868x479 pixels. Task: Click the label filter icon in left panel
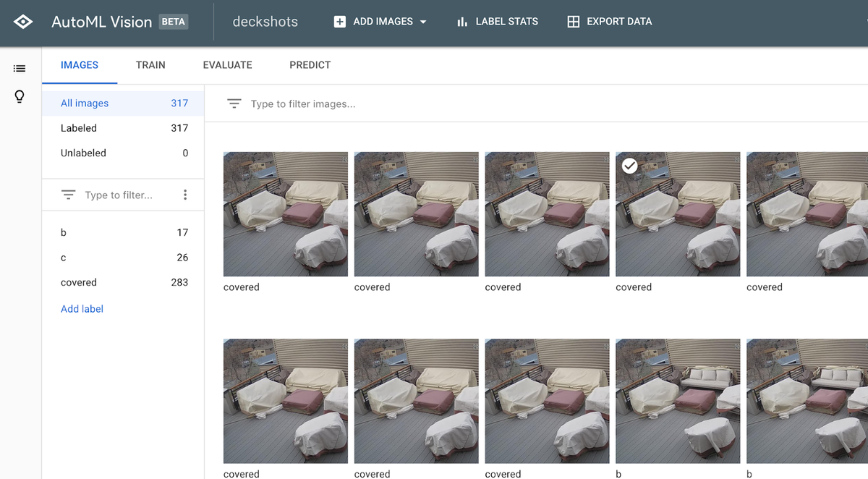(x=68, y=195)
